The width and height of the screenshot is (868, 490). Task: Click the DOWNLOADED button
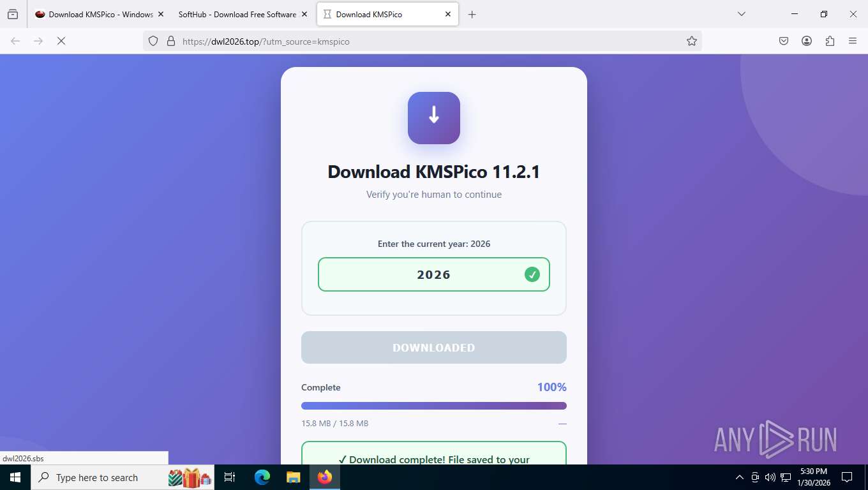[x=434, y=348]
